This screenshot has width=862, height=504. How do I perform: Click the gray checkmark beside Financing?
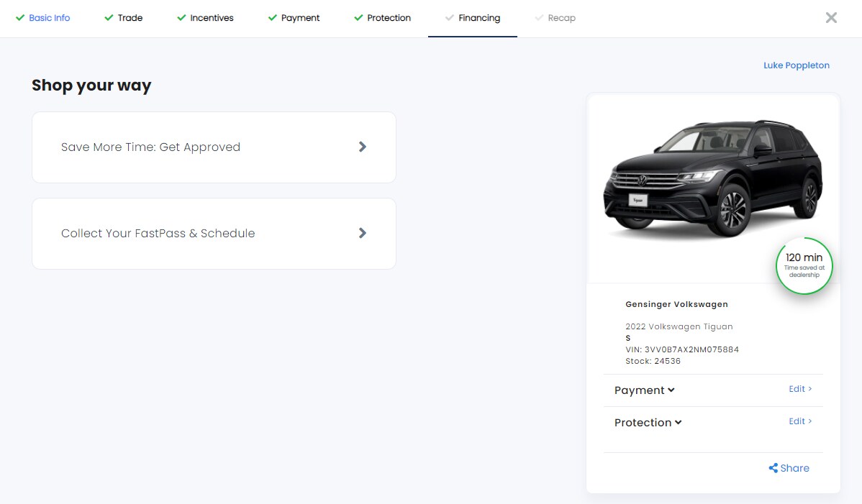[450, 17]
